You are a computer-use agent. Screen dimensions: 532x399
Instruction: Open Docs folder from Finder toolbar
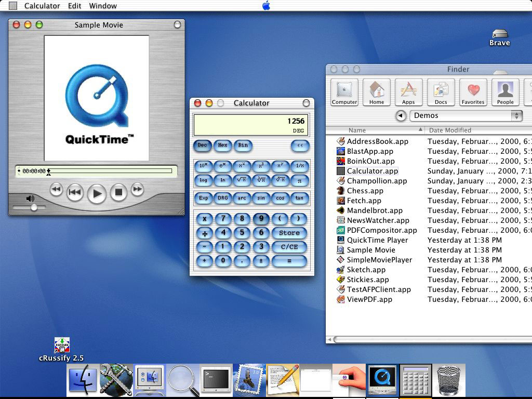tap(441, 92)
